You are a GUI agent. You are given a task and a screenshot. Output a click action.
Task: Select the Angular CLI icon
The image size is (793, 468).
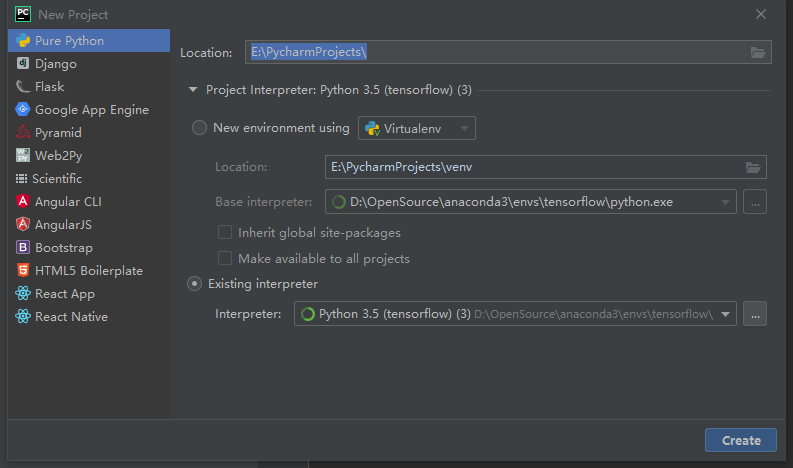pos(23,201)
